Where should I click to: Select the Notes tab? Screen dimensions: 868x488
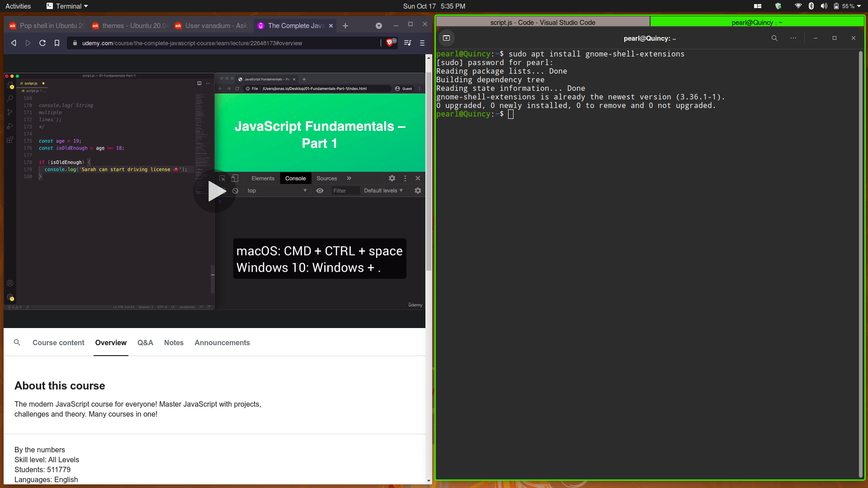[x=174, y=343]
